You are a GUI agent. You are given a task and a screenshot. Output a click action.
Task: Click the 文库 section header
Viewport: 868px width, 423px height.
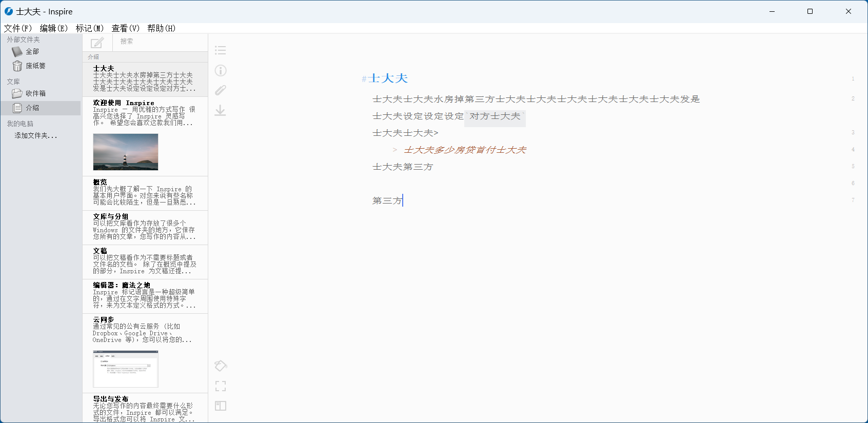(x=13, y=82)
